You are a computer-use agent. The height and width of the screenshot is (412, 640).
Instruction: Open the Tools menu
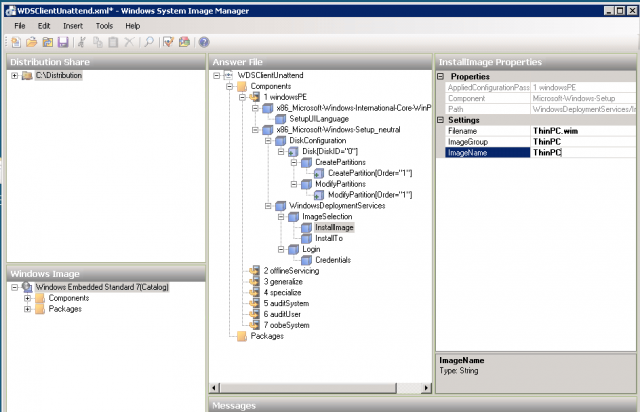[x=104, y=24]
